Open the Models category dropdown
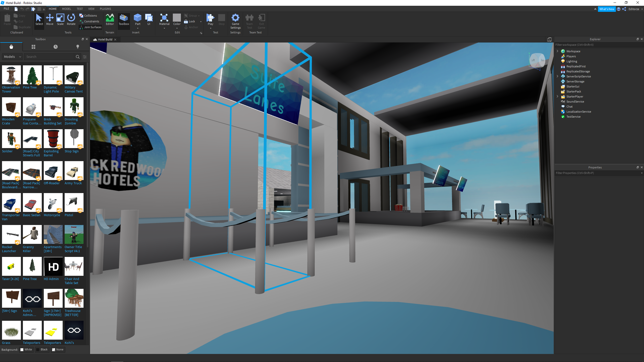This screenshot has width=644, height=362. pos(12,57)
